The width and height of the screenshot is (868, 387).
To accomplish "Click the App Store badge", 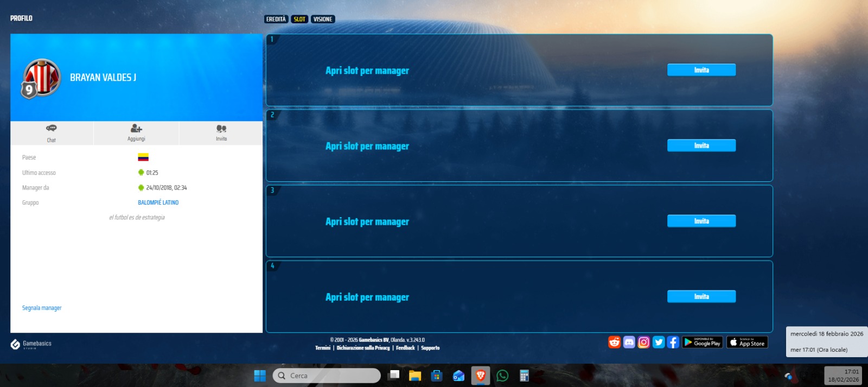I will (747, 342).
